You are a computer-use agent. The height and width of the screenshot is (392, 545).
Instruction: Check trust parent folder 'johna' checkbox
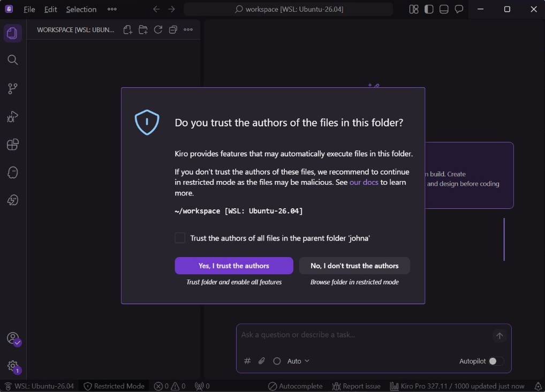pos(180,238)
